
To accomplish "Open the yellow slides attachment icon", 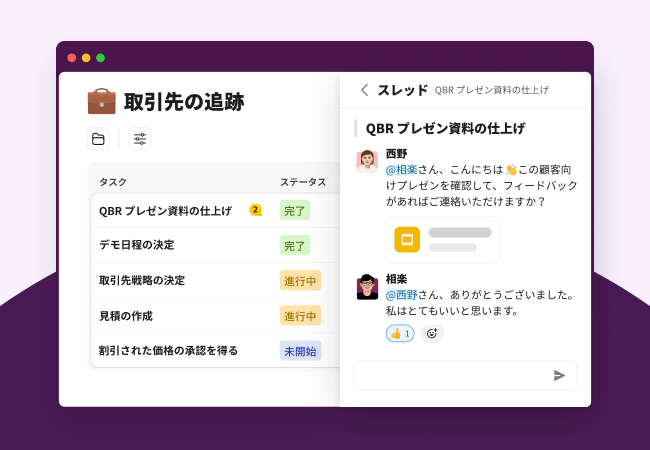I will (407, 240).
